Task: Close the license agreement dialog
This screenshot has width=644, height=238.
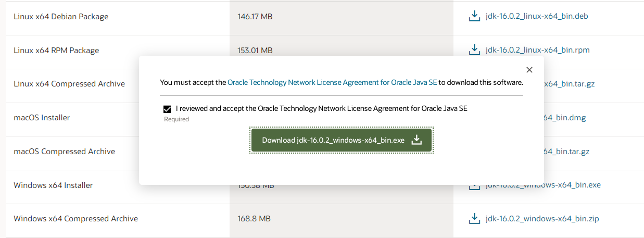Action: tap(529, 70)
